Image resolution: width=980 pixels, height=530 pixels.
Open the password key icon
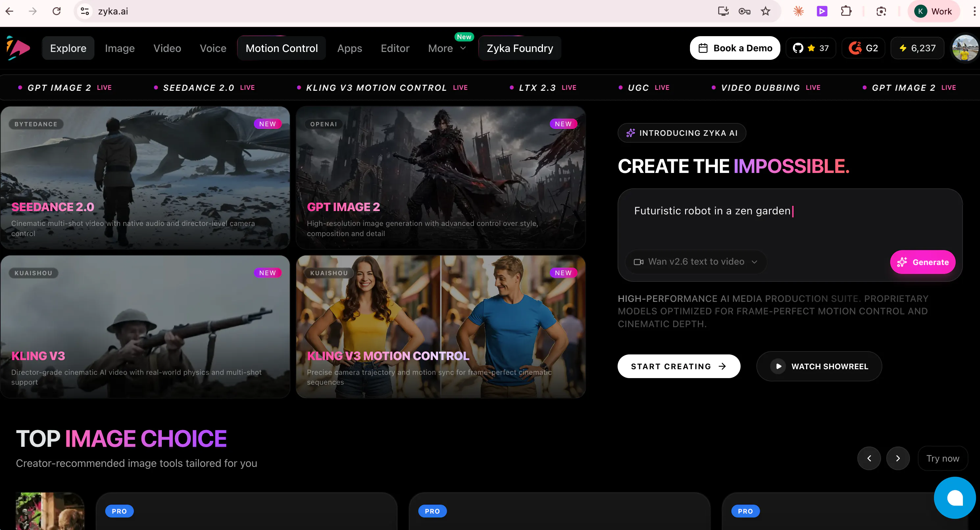tap(745, 12)
